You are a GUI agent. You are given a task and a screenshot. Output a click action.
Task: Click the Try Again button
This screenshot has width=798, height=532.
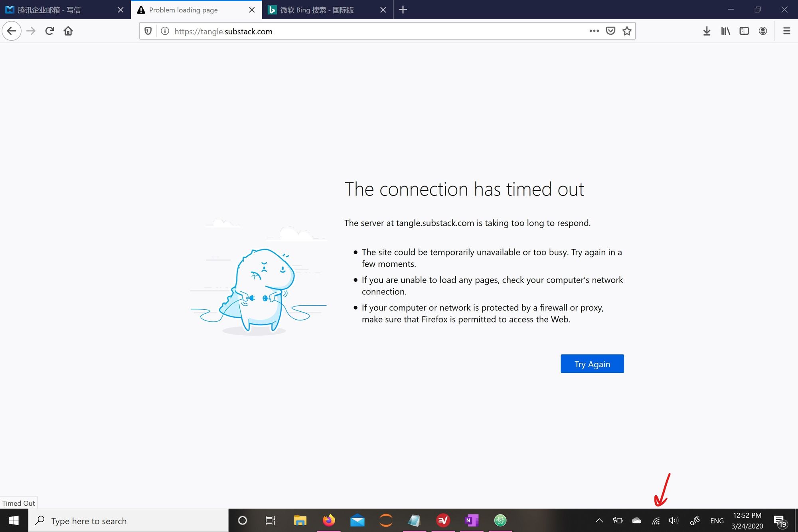tap(592, 364)
